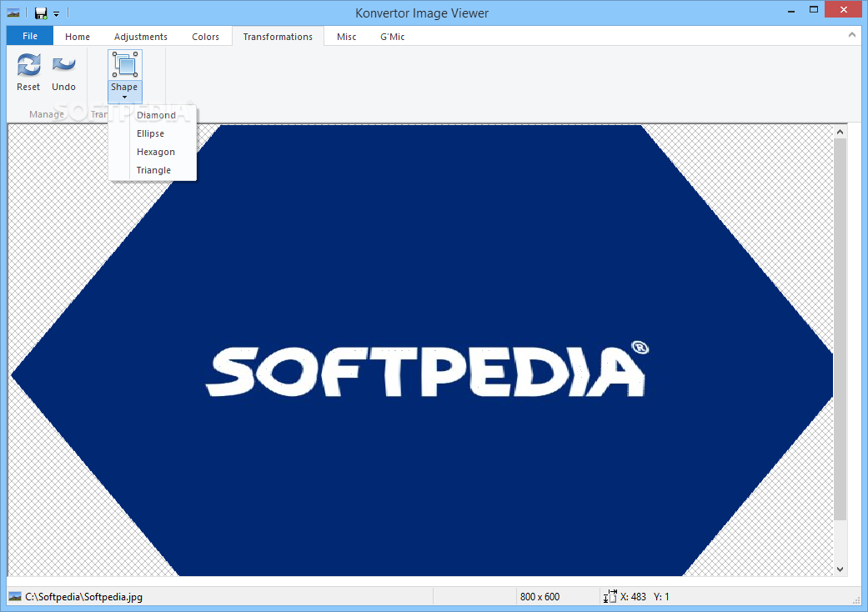
Task: Close the Konvertor Image Viewer window
Action: point(844,9)
